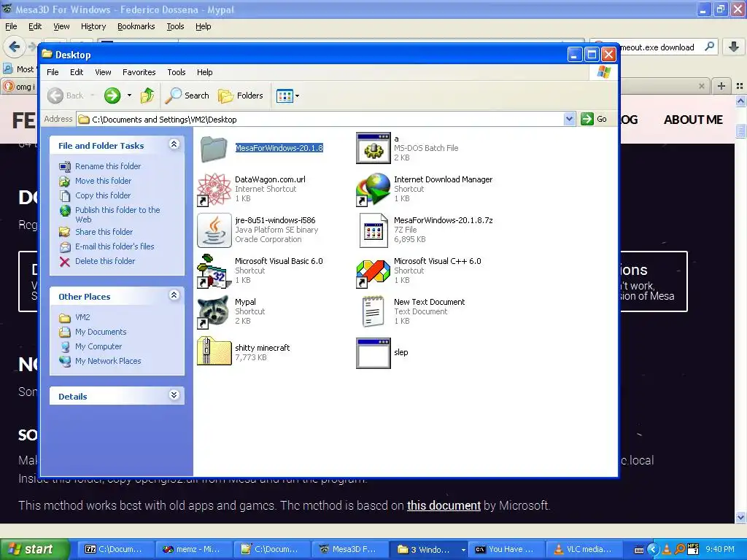Select the Internet Download Manager shortcut icon
This screenshot has width=747, height=560.
click(373, 189)
